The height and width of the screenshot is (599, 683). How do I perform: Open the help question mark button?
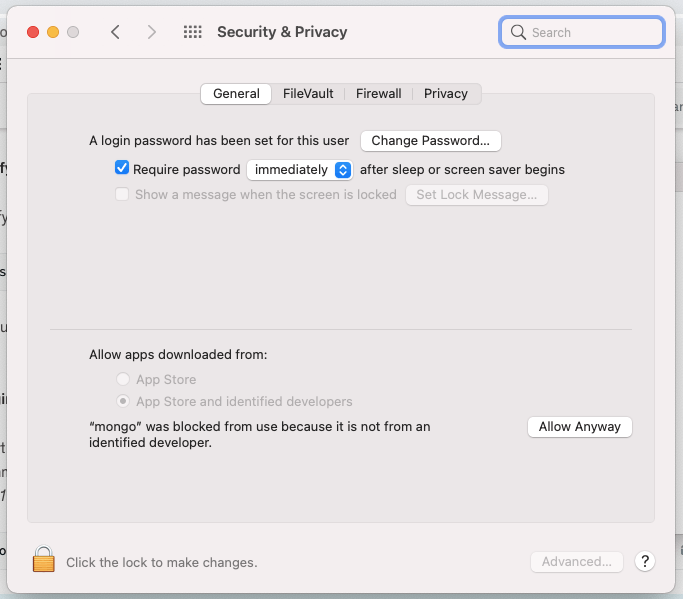tap(645, 561)
